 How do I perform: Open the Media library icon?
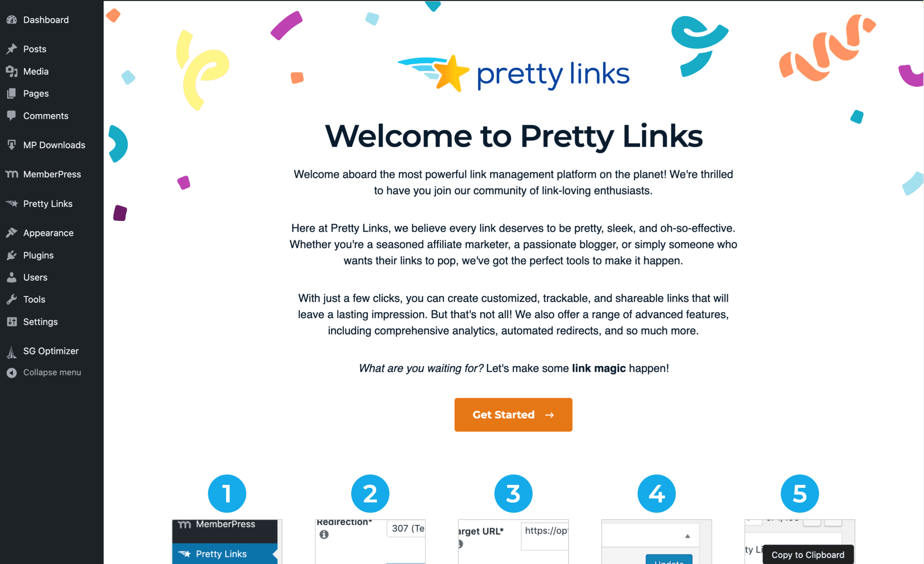coord(11,71)
